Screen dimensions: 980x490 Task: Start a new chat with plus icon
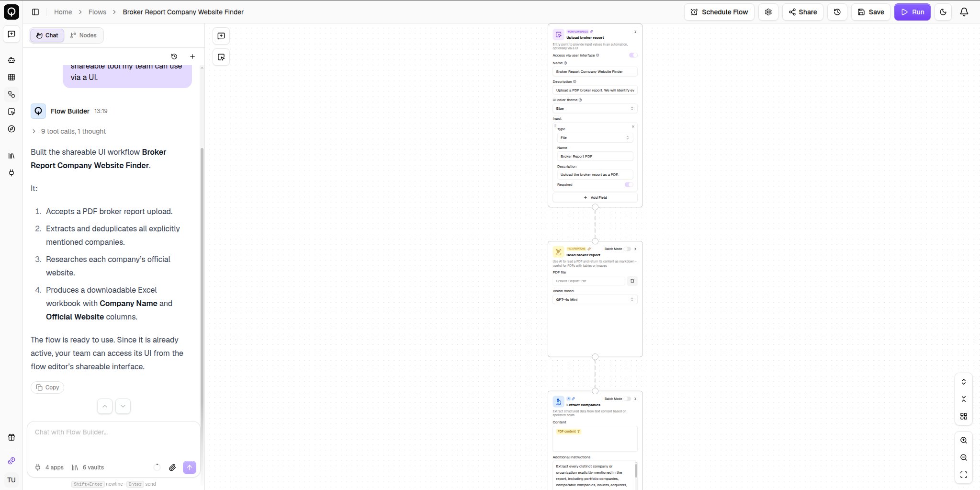(192, 57)
